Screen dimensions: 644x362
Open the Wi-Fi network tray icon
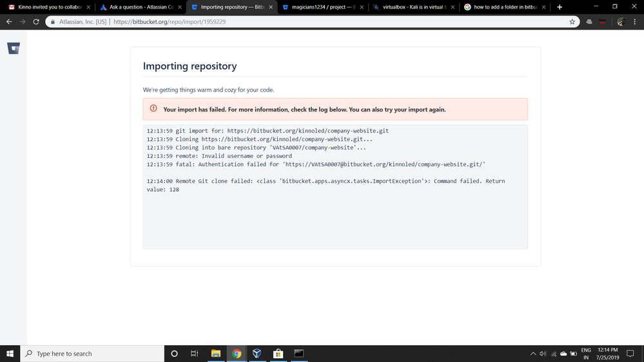554,354
